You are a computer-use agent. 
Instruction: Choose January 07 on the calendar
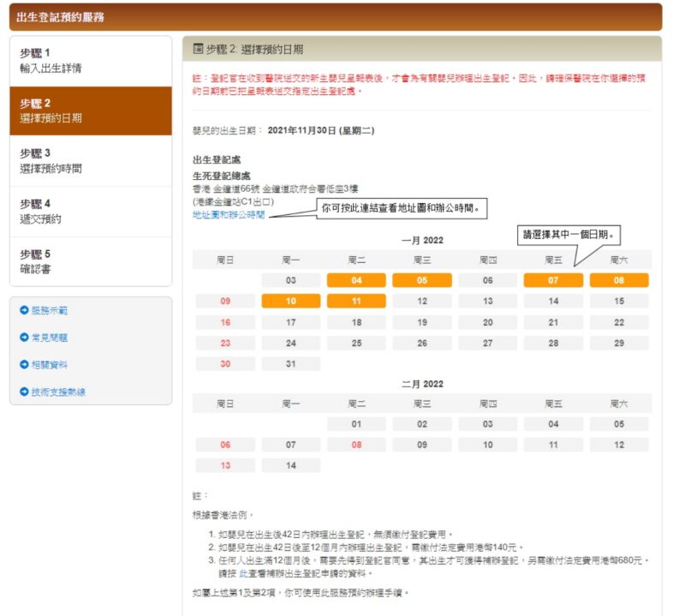tap(553, 280)
